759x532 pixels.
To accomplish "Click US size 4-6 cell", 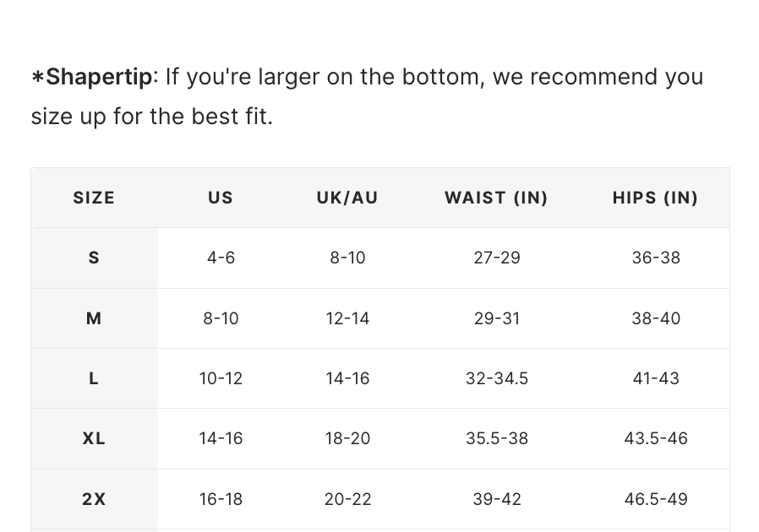I will pyautogui.click(x=221, y=258).
